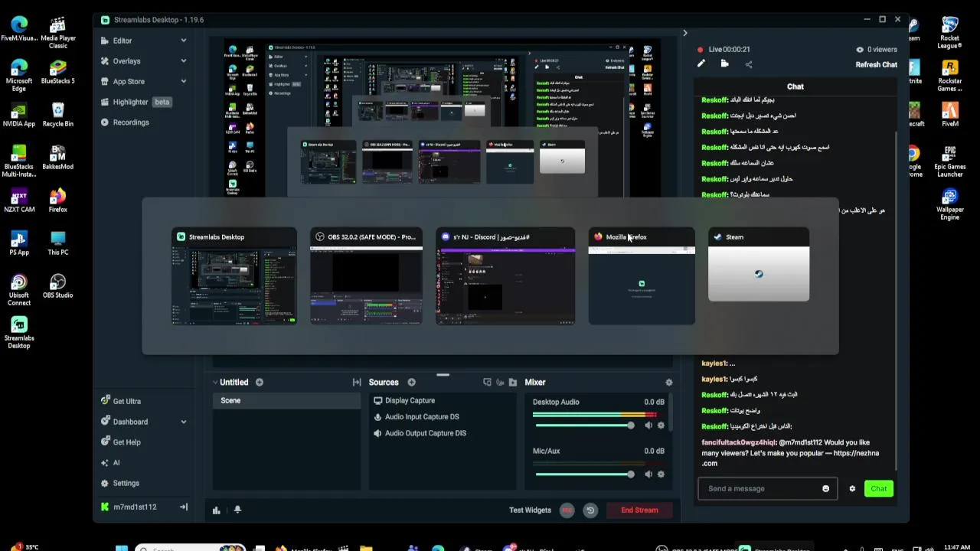Switch to the Discord window thumbnail
Image resolution: width=980 pixels, height=551 pixels.
(x=505, y=276)
